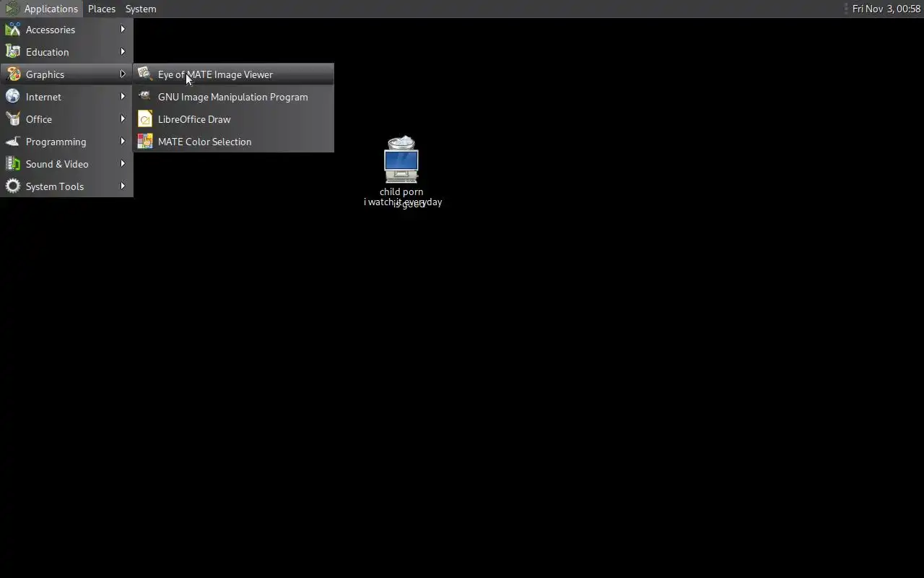Click the Graphics submenu arrow
This screenshot has height=578, width=924.
pyautogui.click(x=123, y=74)
